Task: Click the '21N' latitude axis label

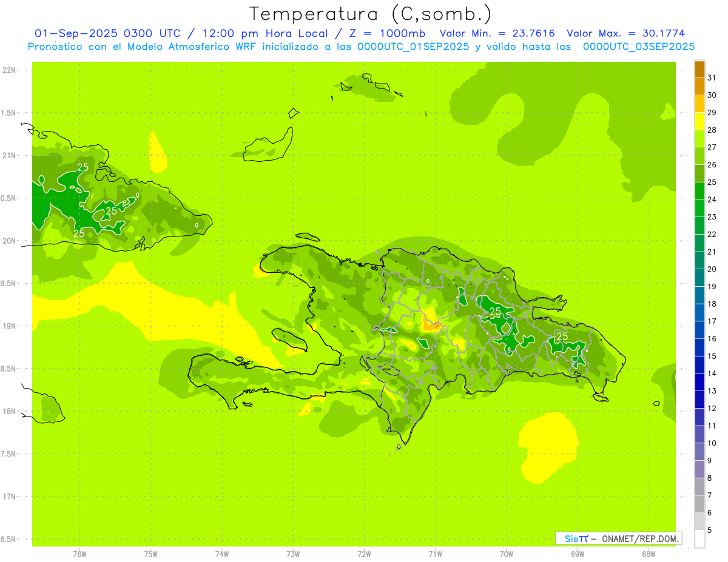Action: [9, 155]
